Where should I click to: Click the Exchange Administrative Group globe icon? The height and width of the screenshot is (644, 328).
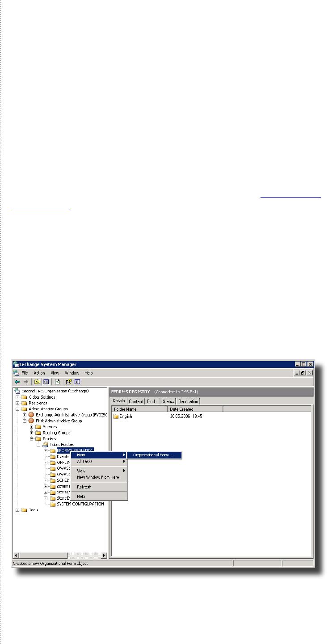pyautogui.click(x=31, y=415)
